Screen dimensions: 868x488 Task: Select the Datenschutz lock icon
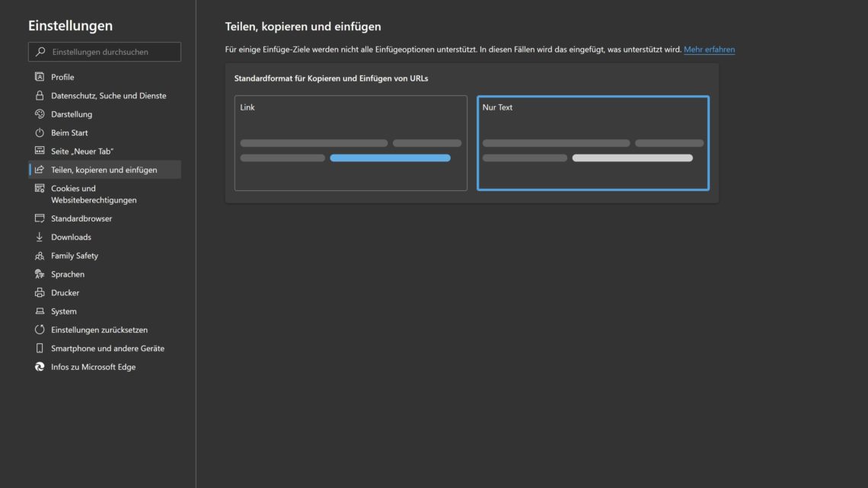pos(39,95)
